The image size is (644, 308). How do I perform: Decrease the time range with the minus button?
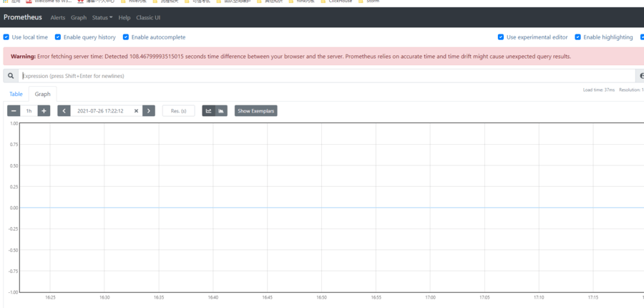(14, 111)
